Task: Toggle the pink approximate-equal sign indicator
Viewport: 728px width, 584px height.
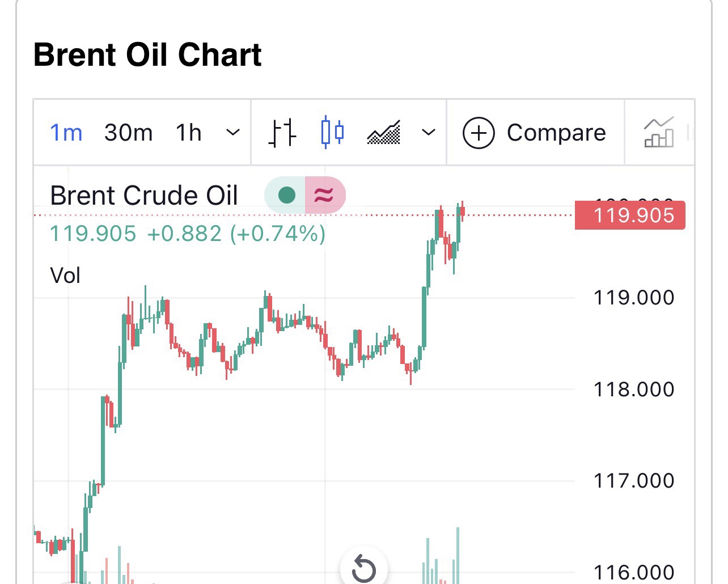Action: tap(324, 195)
